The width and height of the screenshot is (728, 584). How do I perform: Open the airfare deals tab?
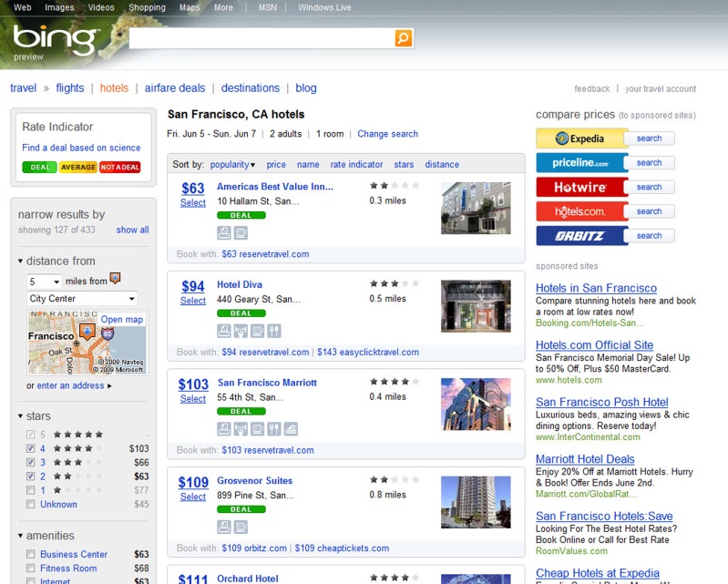175,87
